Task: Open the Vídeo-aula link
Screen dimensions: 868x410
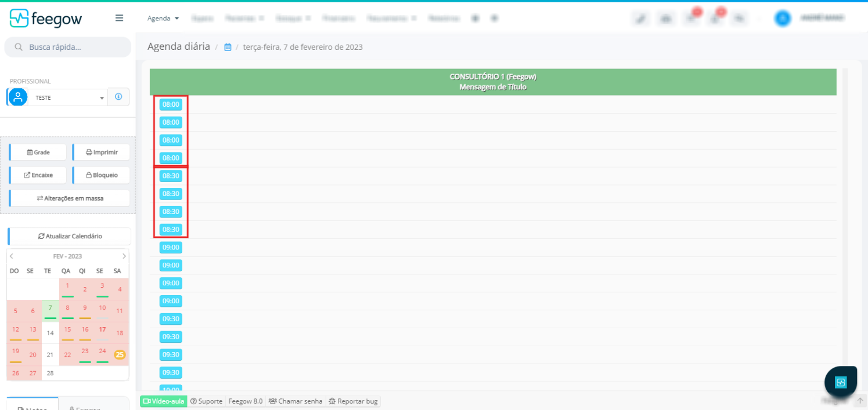Action: coord(164,401)
